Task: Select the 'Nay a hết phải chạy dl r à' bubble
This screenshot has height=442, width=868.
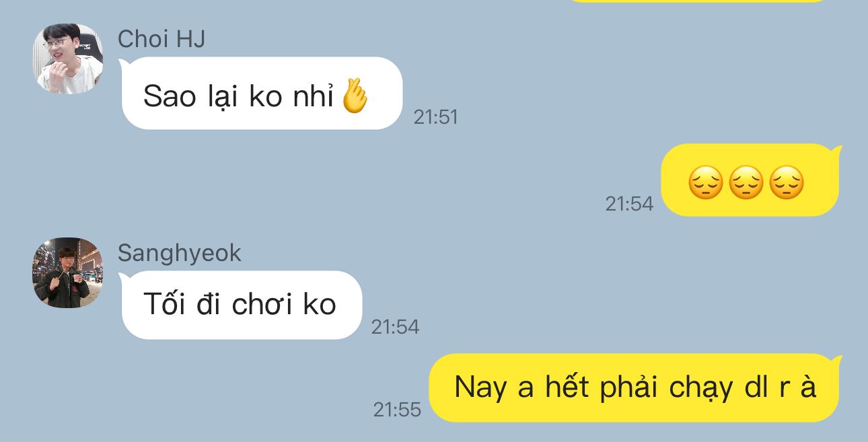Action: point(635,388)
